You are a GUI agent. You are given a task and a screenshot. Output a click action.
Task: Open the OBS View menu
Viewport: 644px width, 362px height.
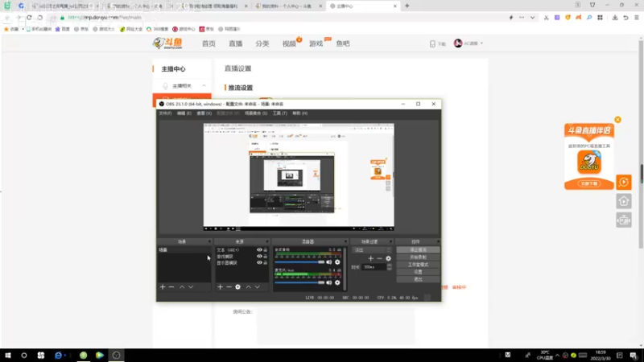pyautogui.click(x=204, y=113)
